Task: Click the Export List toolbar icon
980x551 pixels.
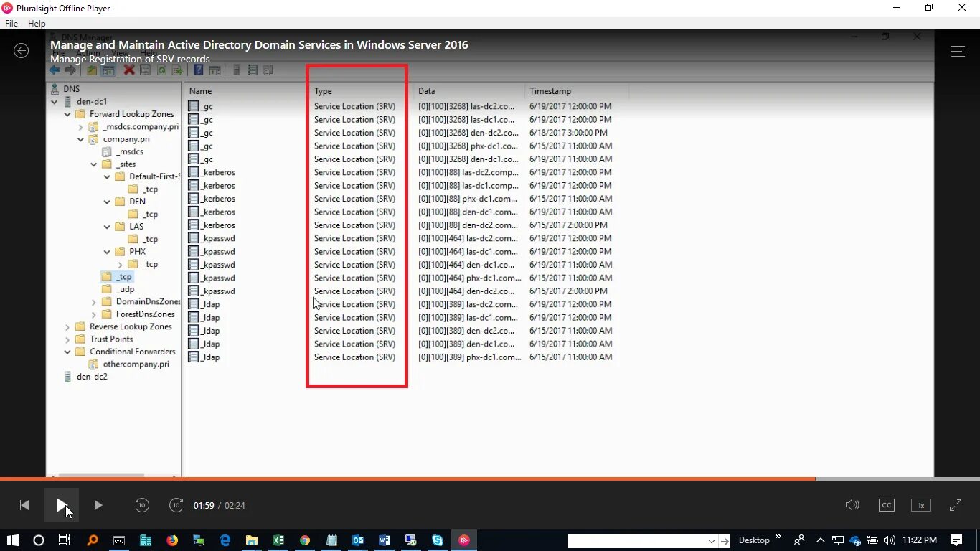Action: pyautogui.click(x=177, y=70)
